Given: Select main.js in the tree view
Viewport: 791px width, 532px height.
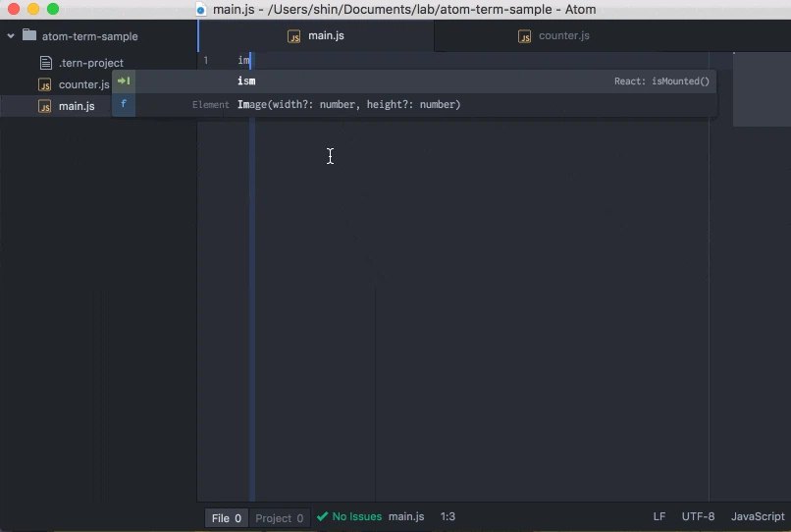Looking at the screenshot, I should [x=77, y=106].
